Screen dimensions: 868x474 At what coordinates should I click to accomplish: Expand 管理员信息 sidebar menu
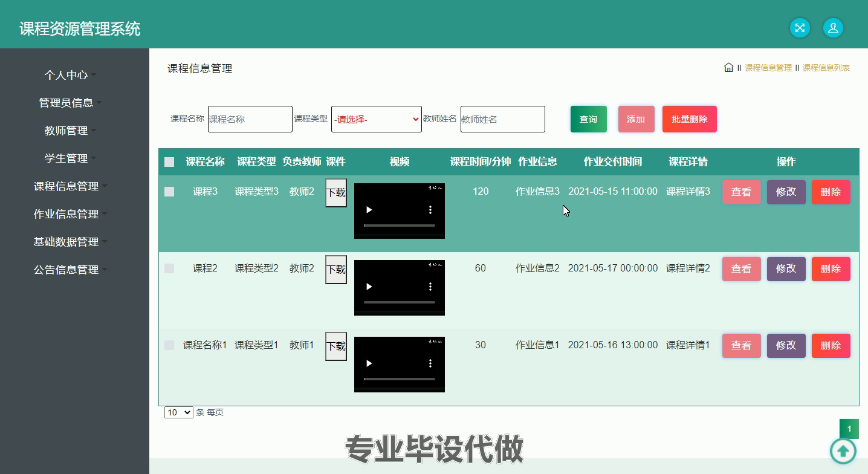(70, 103)
